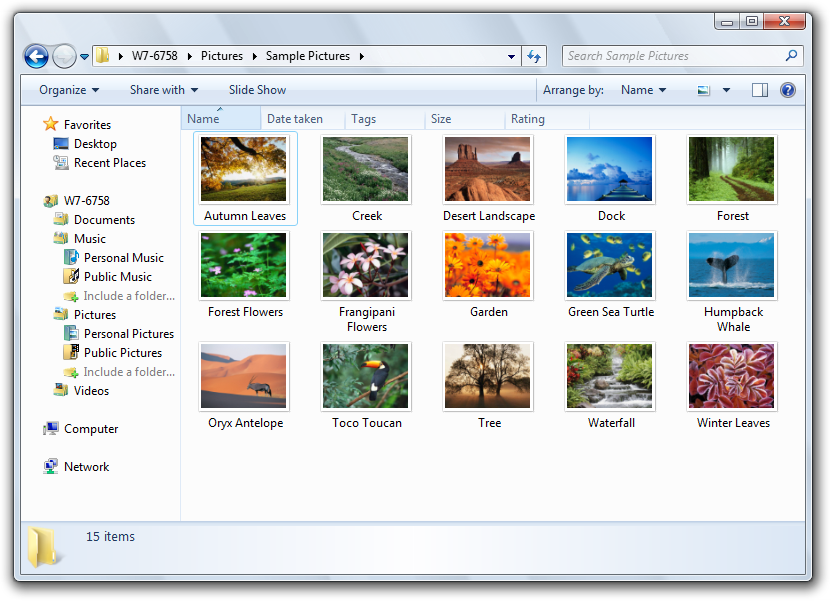
Task: Toggle the preview pane button
Action: [759, 90]
